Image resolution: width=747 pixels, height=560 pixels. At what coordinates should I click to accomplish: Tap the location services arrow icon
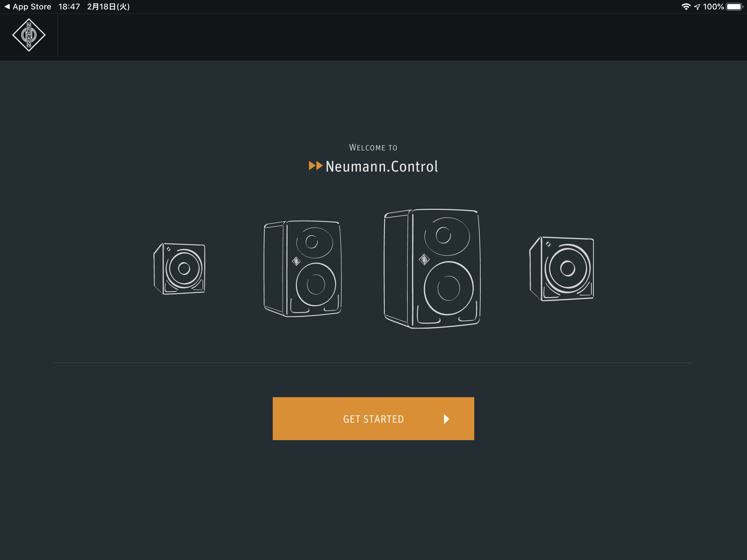(697, 7)
